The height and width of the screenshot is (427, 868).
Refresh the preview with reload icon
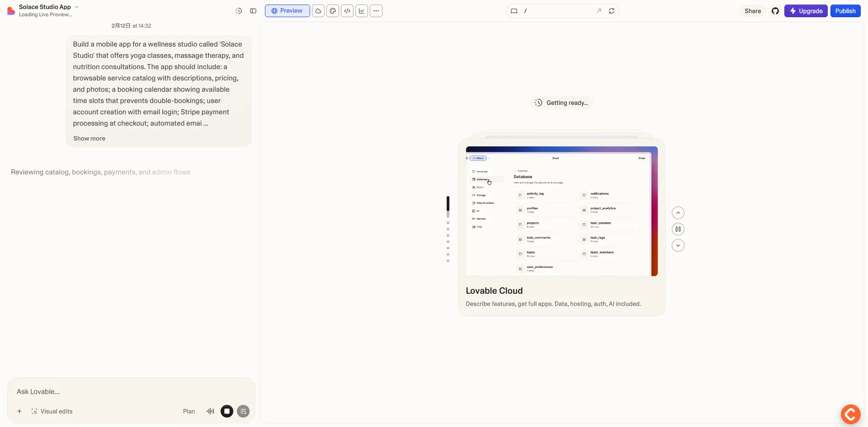pos(612,11)
